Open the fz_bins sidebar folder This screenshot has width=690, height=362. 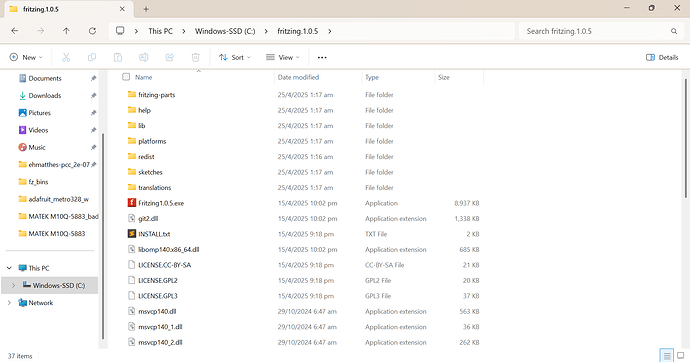pos(33,182)
